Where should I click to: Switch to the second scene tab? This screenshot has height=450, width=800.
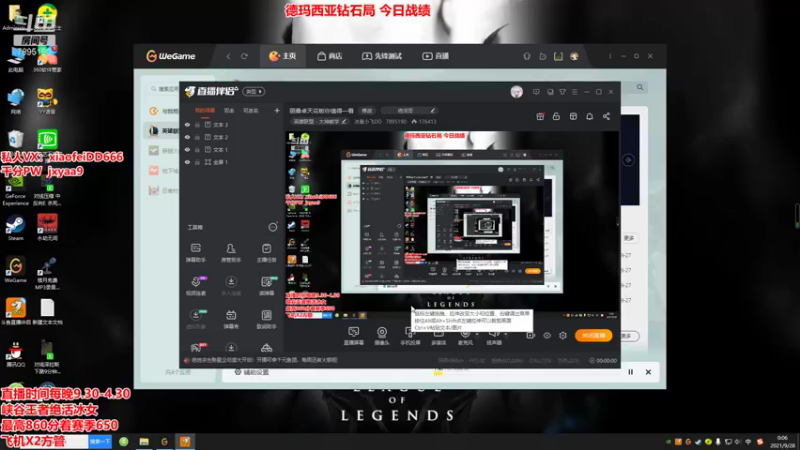click(229, 111)
